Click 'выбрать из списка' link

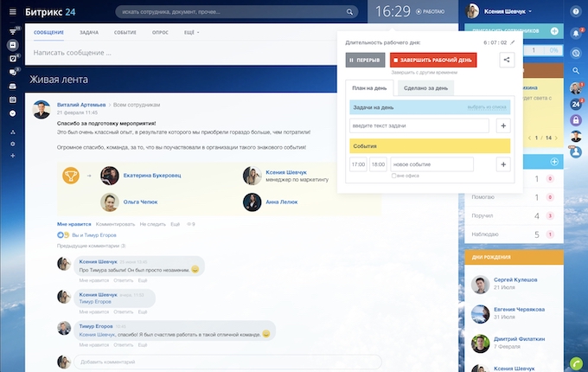487,106
